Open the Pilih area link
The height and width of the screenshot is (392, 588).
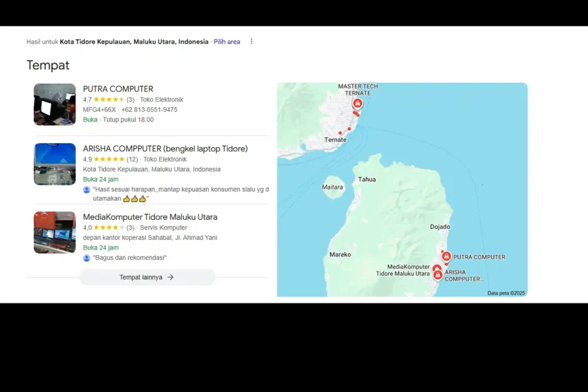[227, 41]
